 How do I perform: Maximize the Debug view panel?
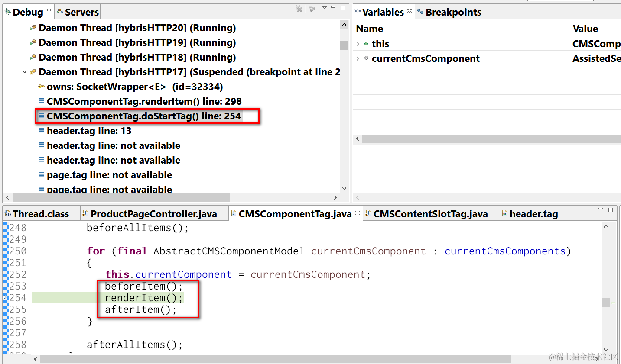click(343, 8)
